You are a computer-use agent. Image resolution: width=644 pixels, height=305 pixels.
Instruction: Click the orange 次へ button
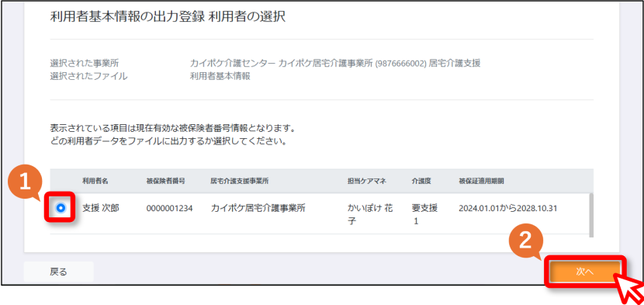pos(585,272)
